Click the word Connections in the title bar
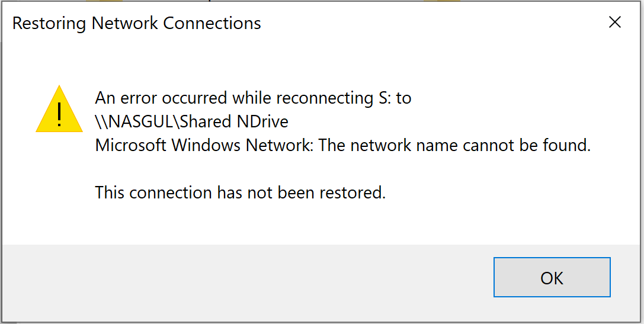The height and width of the screenshot is (324, 644). pyautogui.click(x=212, y=23)
